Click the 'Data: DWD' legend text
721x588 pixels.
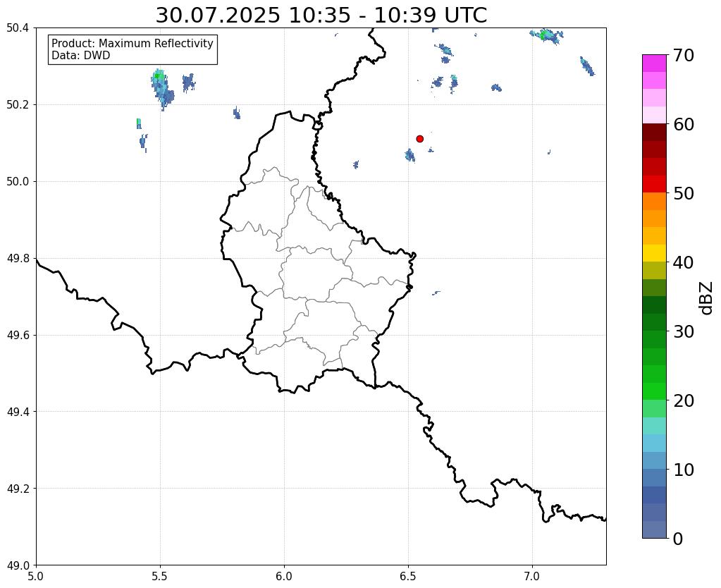(x=81, y=56)
